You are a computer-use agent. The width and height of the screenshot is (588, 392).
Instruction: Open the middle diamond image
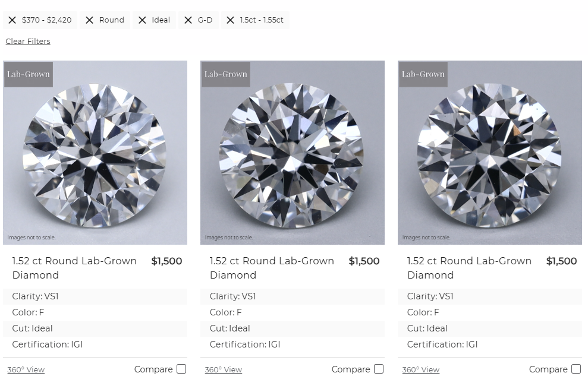293,153
